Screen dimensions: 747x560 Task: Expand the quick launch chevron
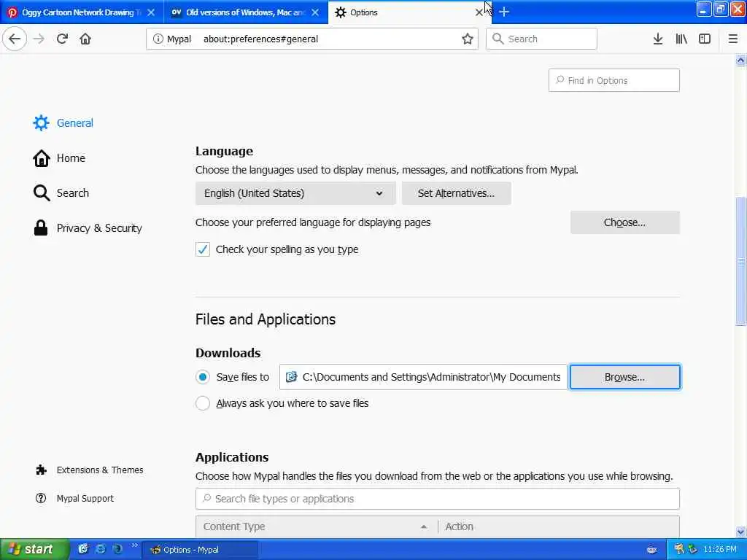pos(135,545)
